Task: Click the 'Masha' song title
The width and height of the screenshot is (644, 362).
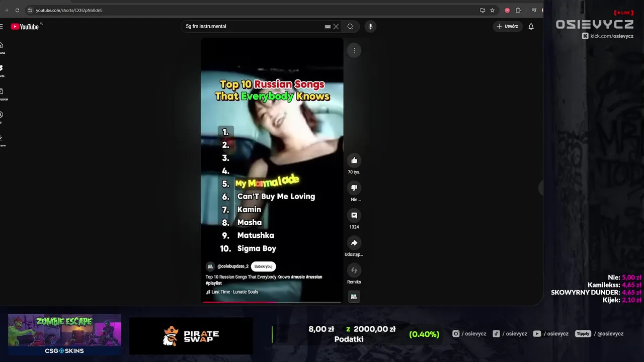Action: pos(250,222)
